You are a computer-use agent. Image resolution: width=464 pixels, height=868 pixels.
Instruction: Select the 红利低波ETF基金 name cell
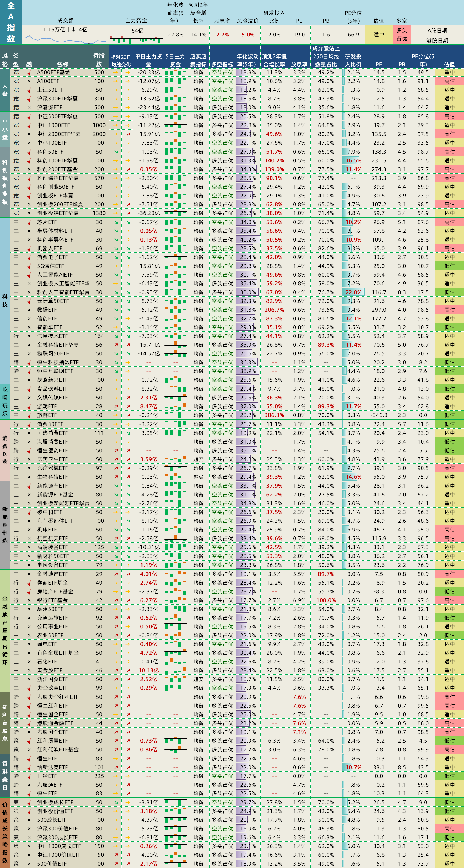[x=62, y=750]
